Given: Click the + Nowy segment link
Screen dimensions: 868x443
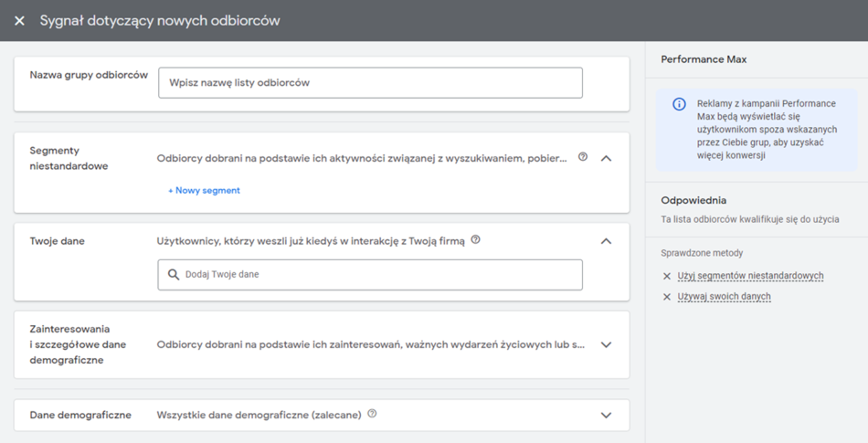Looking at the screenshot, I should [x=204, y=190].
